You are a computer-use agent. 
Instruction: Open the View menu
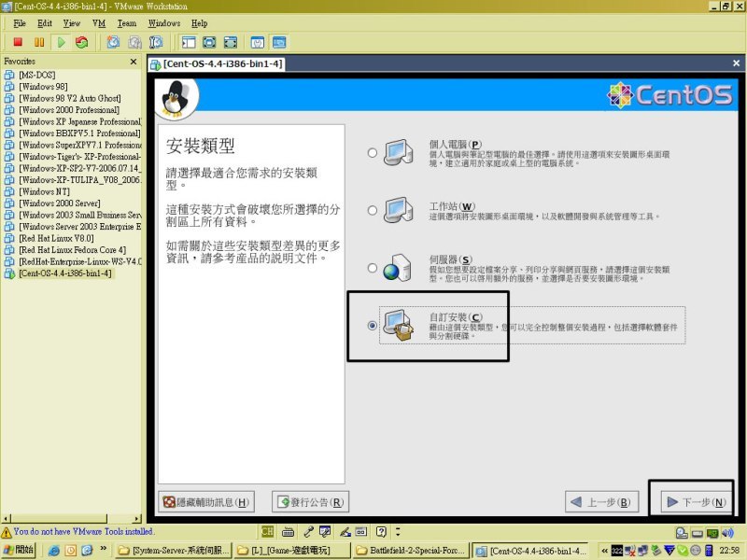click(72, 23)
